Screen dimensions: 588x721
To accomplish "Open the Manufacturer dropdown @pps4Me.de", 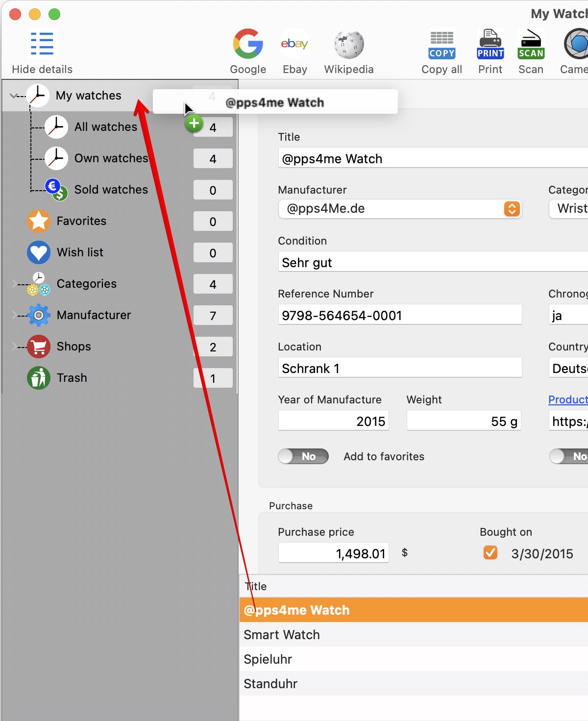I will pos(400,209).
